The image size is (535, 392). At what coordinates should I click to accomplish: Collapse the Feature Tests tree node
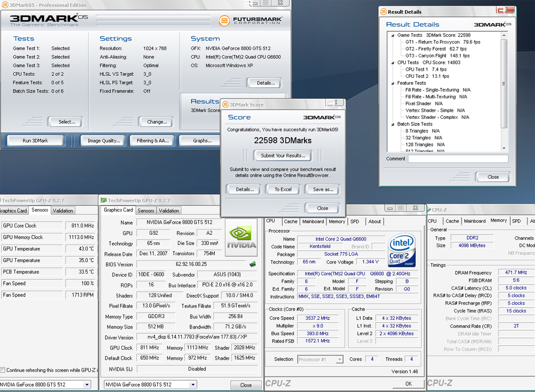(x=393, y=83)
